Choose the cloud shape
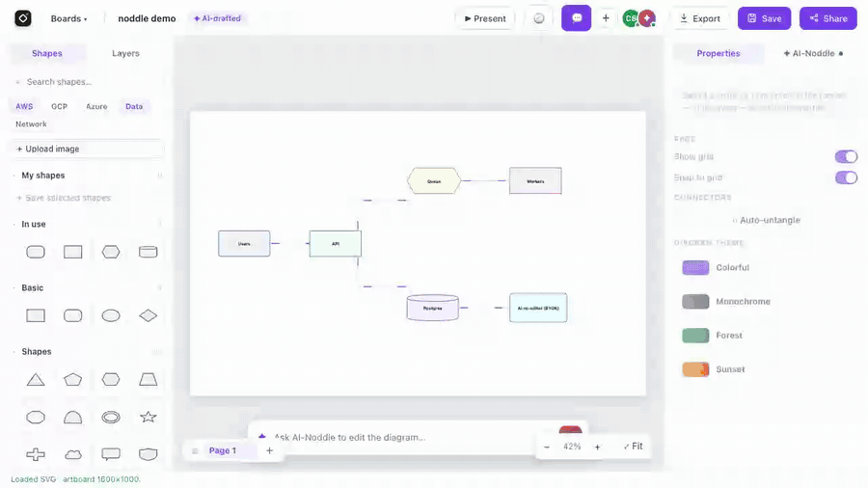This screenshot has width=868, height=488. pos(72,454)
